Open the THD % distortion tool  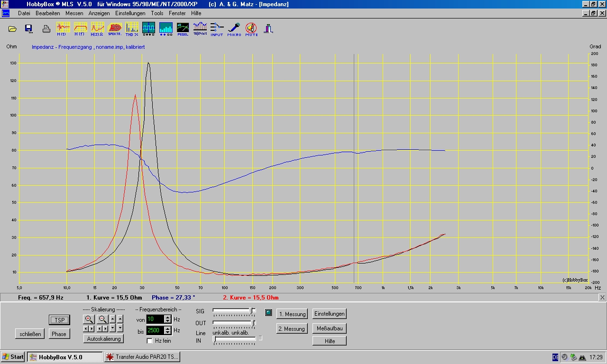(x=132, y=29)
